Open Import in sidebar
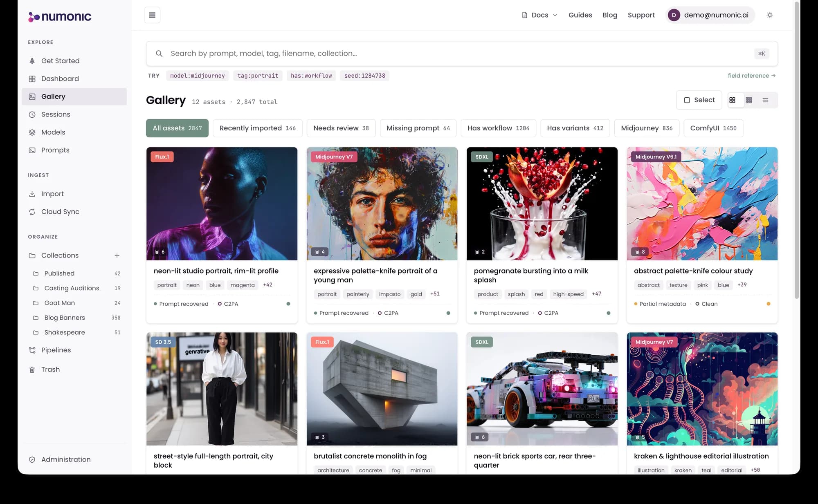This screenshot has height=504, width=818. coord(74,194)
